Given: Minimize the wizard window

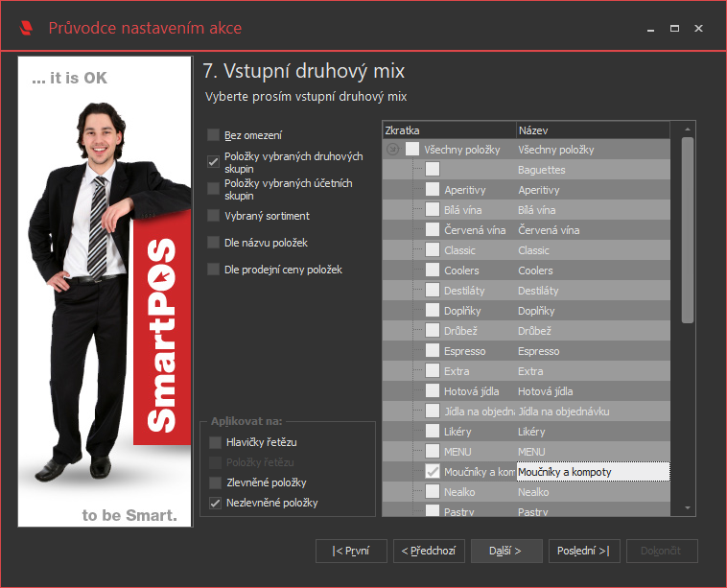Looking at the screenshot, I should point(650,29).
